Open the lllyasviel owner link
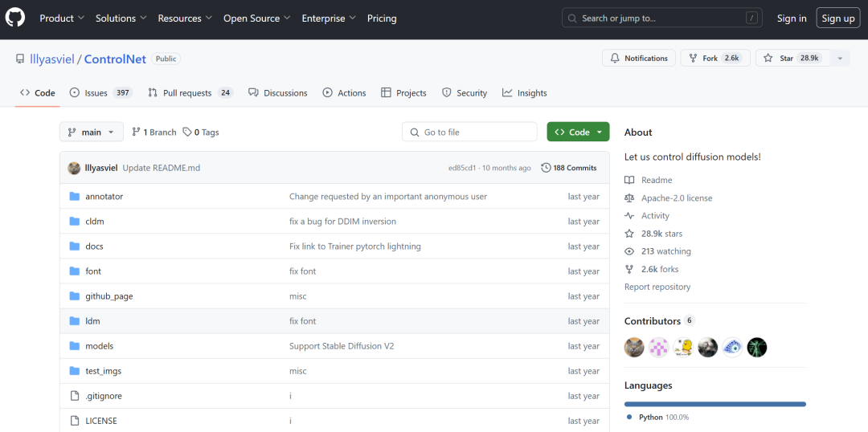The width and height of the screenshot is (868, 432). click(x=52, y=59)
